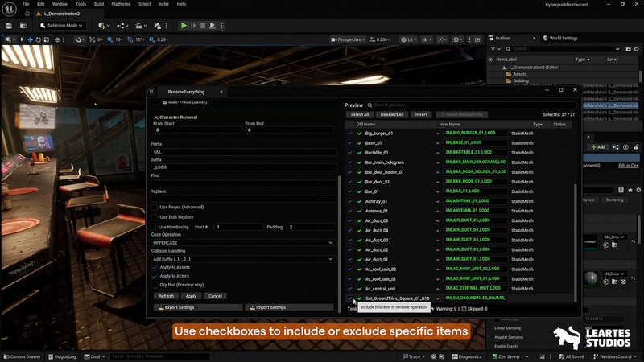
Task: Open the Selection Mode dropdown
Action: pos(64,25)
